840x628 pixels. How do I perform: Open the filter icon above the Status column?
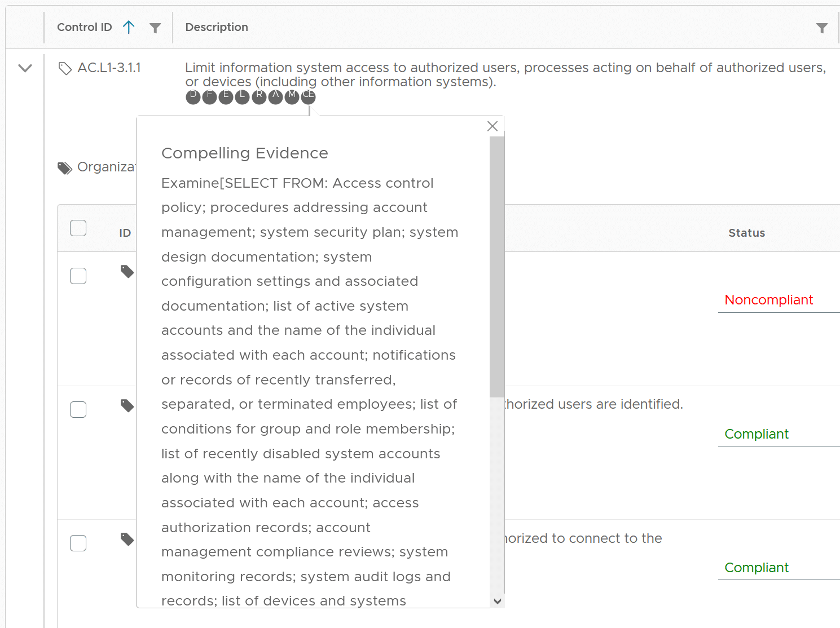(822, 27)
